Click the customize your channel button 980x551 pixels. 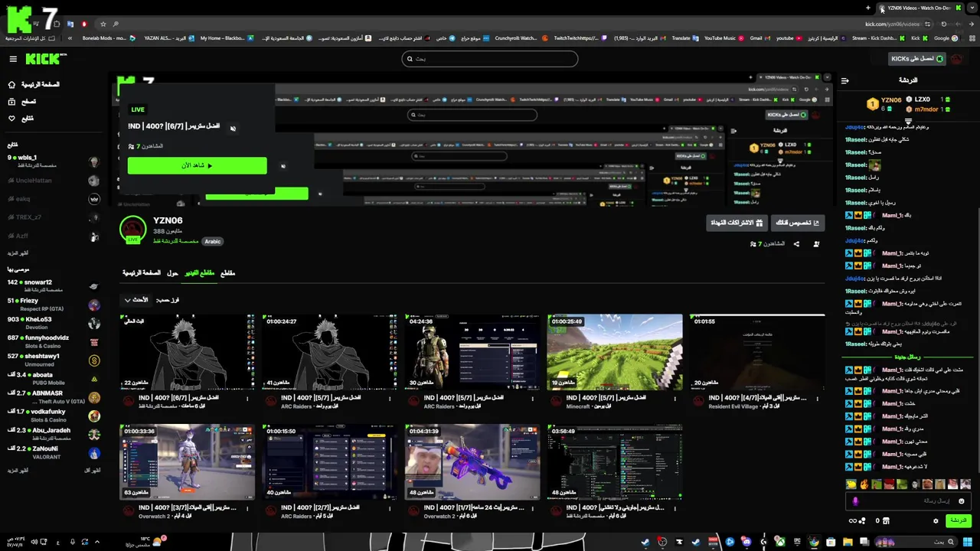(797, 223)
